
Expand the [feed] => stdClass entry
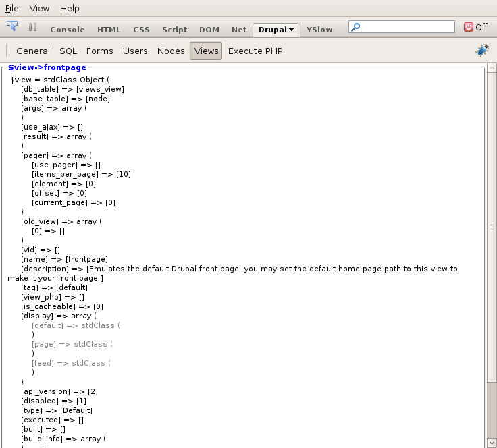71,363
